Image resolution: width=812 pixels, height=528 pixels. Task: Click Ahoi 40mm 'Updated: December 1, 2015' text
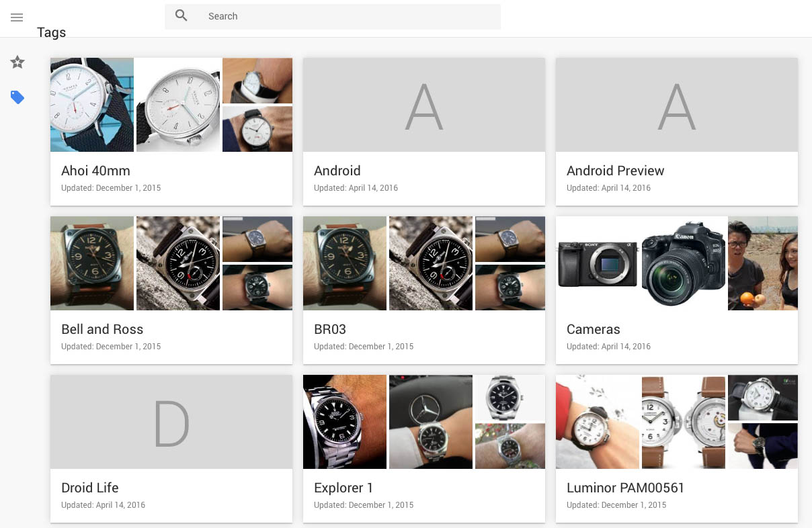pos(111,188)
